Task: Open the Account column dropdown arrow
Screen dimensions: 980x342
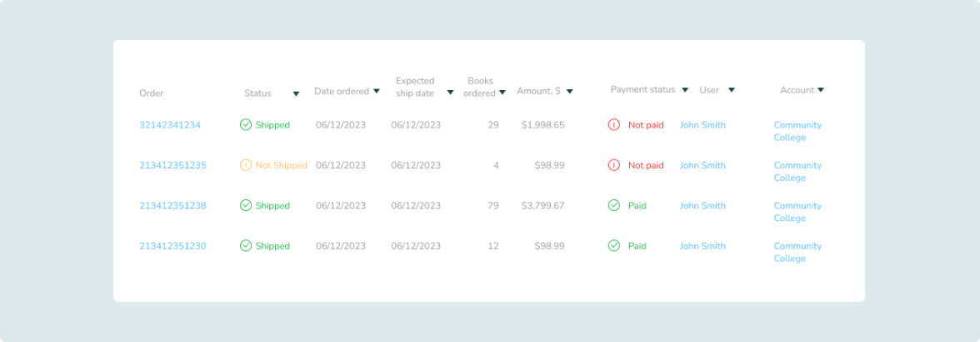Action: click(x=821, y=90)
